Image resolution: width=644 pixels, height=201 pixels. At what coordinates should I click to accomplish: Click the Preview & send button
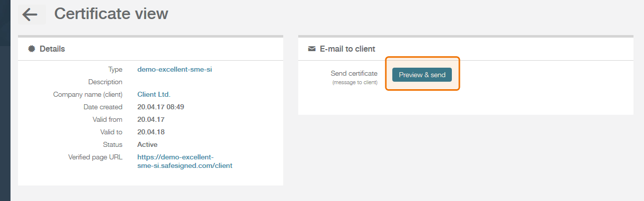pyautogui.click(x=422, y=75)
